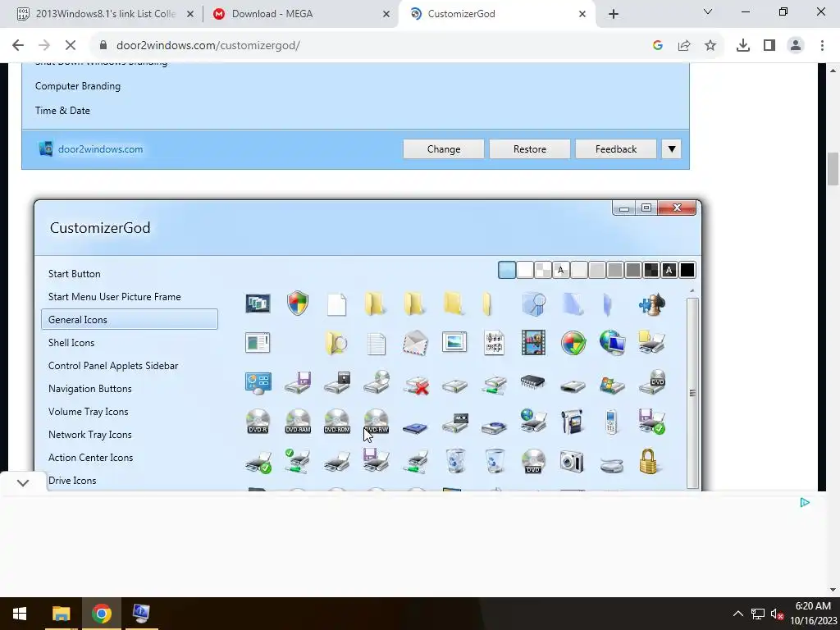This screenshot has width=840, height=630.
Task: Select Network Tray Icons entry
Action: point(89,435)
